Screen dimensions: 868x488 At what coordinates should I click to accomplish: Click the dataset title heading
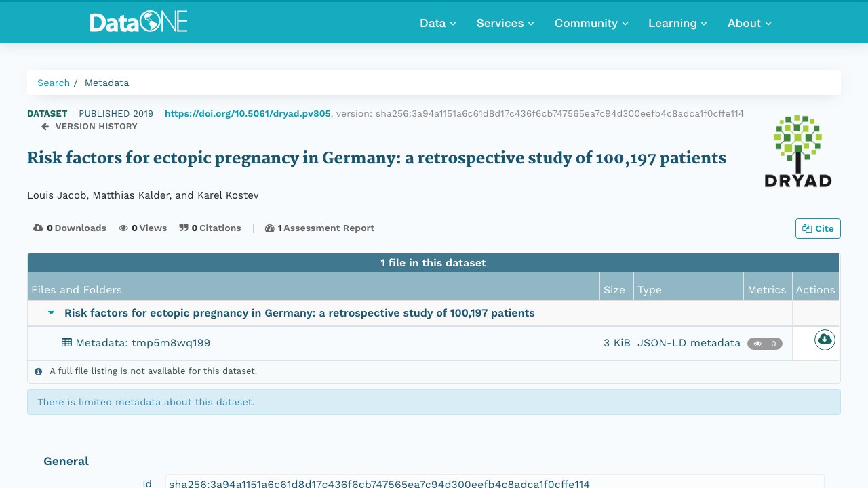pos(376,158)
